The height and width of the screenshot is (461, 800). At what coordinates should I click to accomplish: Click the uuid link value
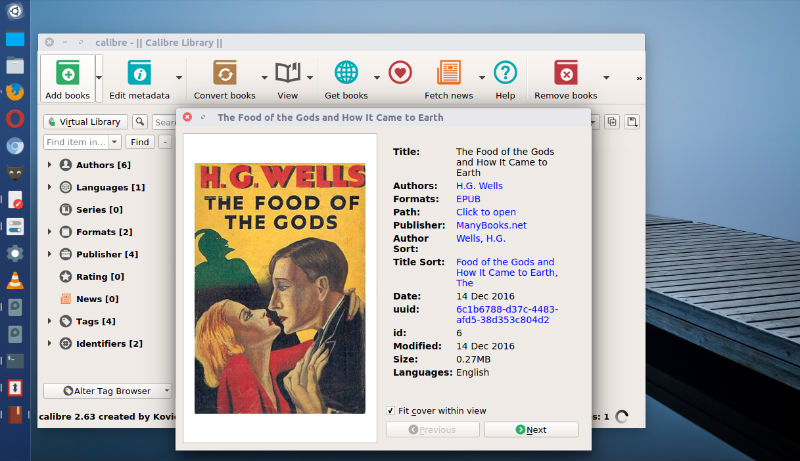pos(507,315)
